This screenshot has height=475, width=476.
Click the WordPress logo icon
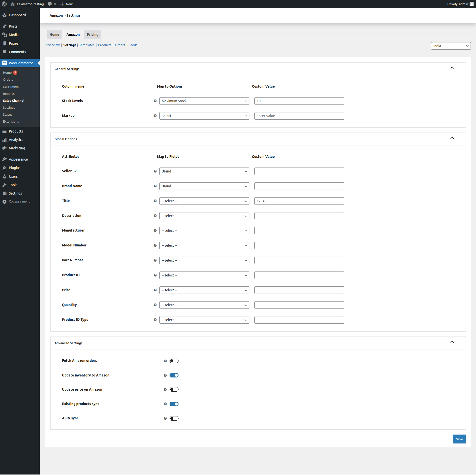tap(4, 4)
